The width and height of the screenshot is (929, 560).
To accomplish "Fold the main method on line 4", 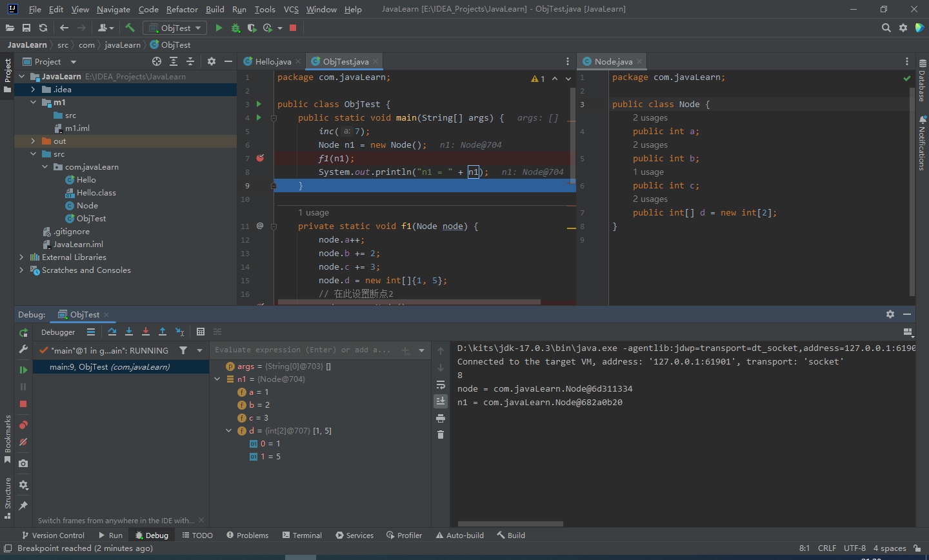I will pyautogui.click(x=274, y=118).
